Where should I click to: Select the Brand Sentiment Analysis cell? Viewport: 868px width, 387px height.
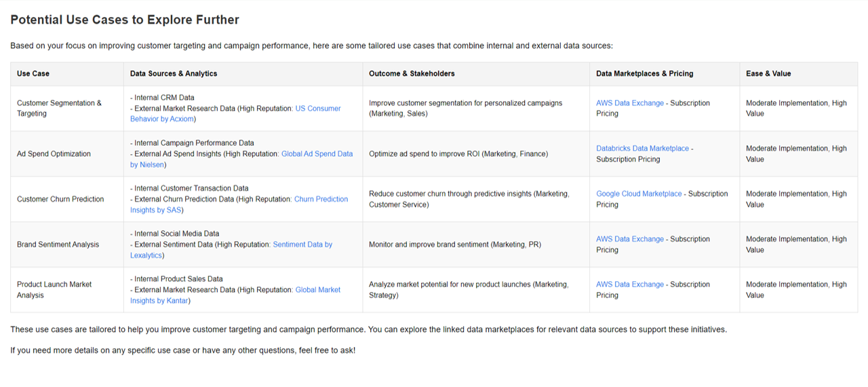66,244
